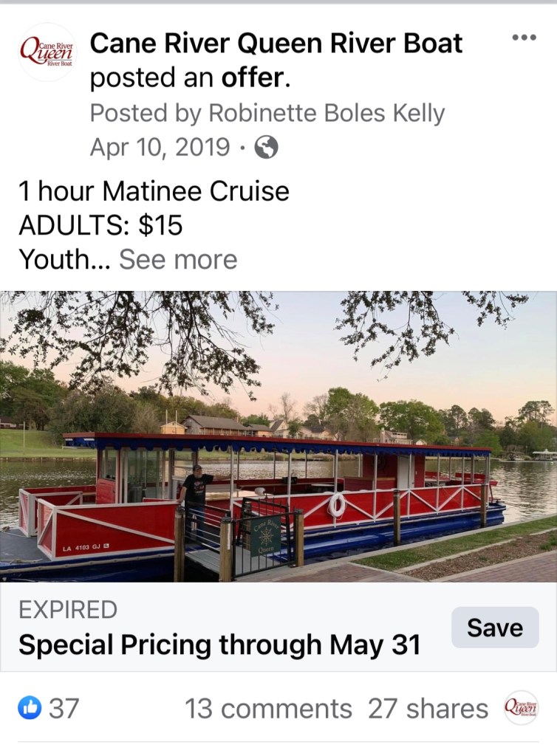View the 13 comments
This screenshot has width=557, height=756.
pyautogui.click(x=268, y=709)
